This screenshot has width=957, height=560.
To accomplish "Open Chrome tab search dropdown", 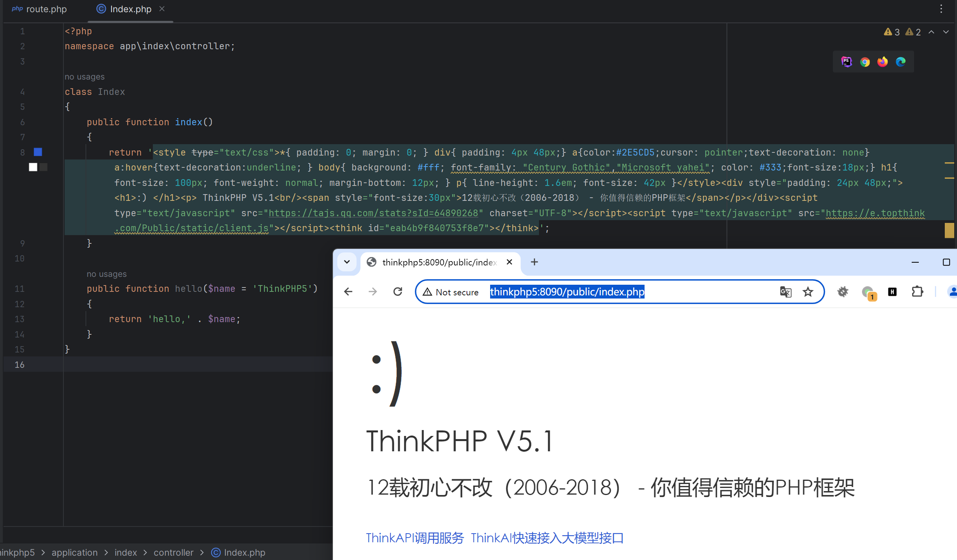I will click(x=347, y=262).
